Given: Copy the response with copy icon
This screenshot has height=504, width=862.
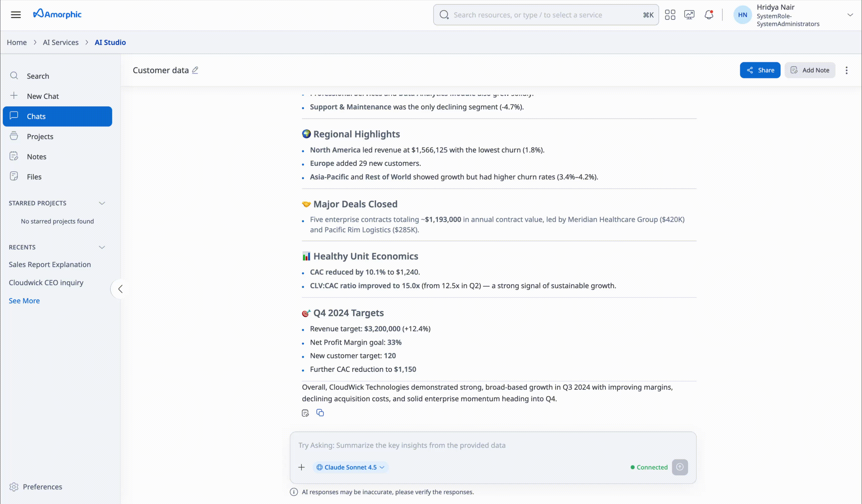Looking at the screenshot, I should click(320, 413).
